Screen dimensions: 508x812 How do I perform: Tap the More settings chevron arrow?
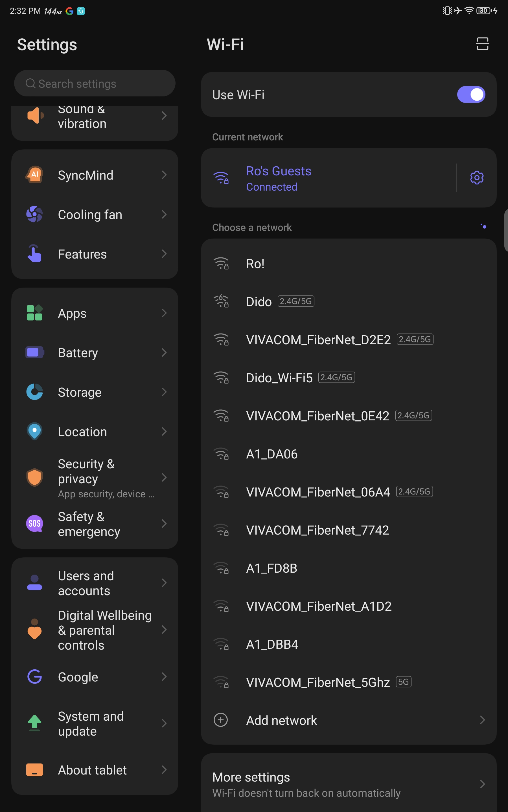(482, 784)
